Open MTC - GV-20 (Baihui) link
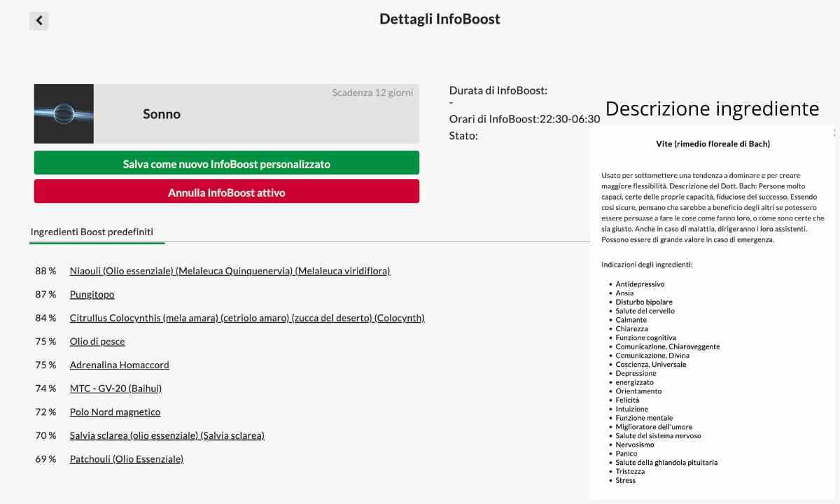The height and width of the screenshot is (504, 840). (x=115, y=388)
